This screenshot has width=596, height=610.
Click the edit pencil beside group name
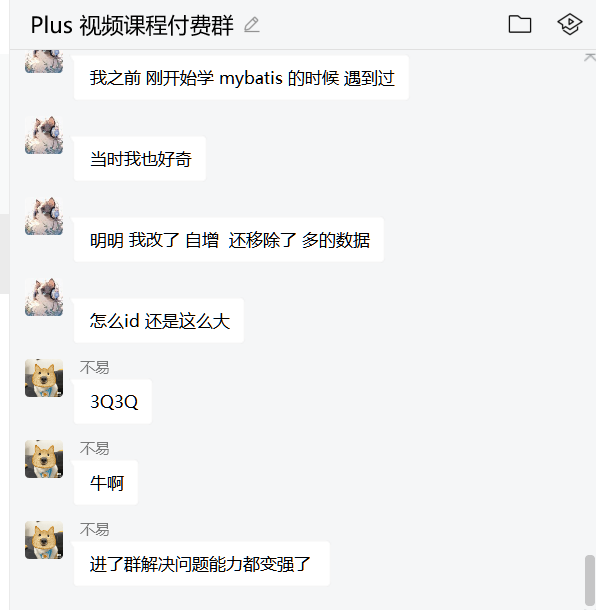click(251, 25)
